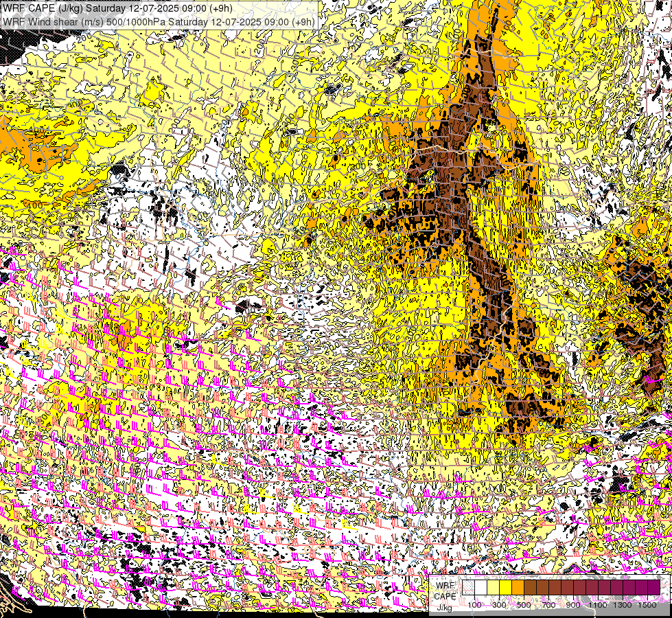Viewport: 672px width, 618px height.
Task: Click the legend value '900'
Action: pyautogui.click(x=573, y=605)
